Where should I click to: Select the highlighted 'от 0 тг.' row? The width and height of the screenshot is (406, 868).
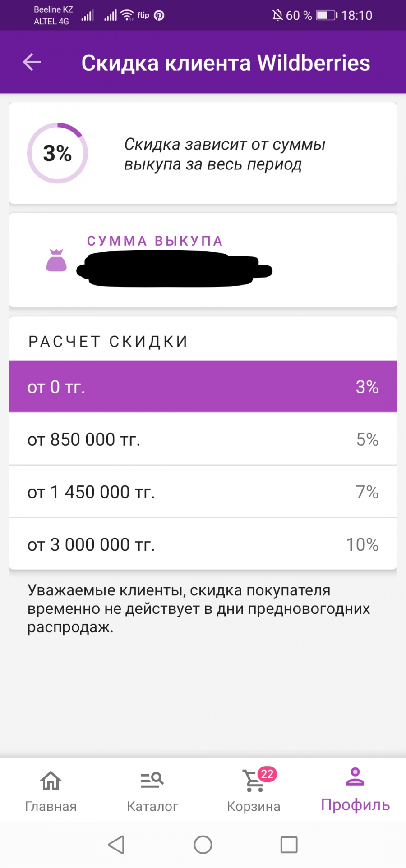point(203,386)
